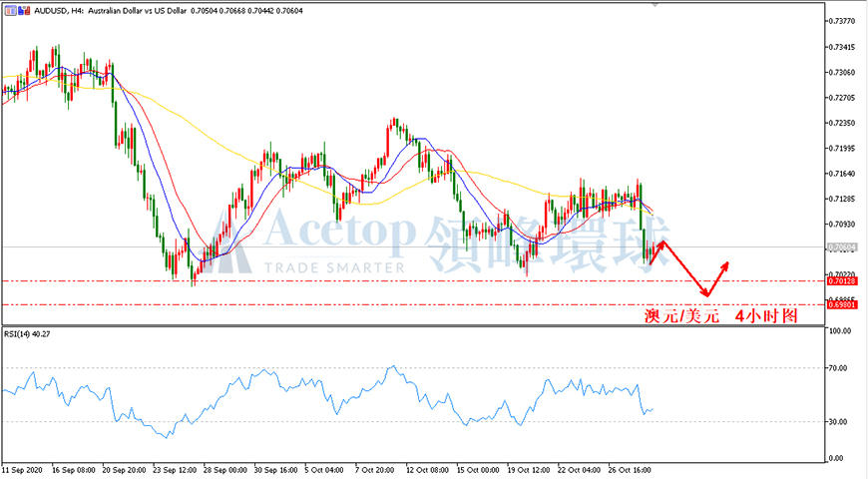The height and width of the screenshot is (479, 868).
Task: Click the 23 Sep 12:00 time label
Action: pyautogui.click(x=175, y=470)
